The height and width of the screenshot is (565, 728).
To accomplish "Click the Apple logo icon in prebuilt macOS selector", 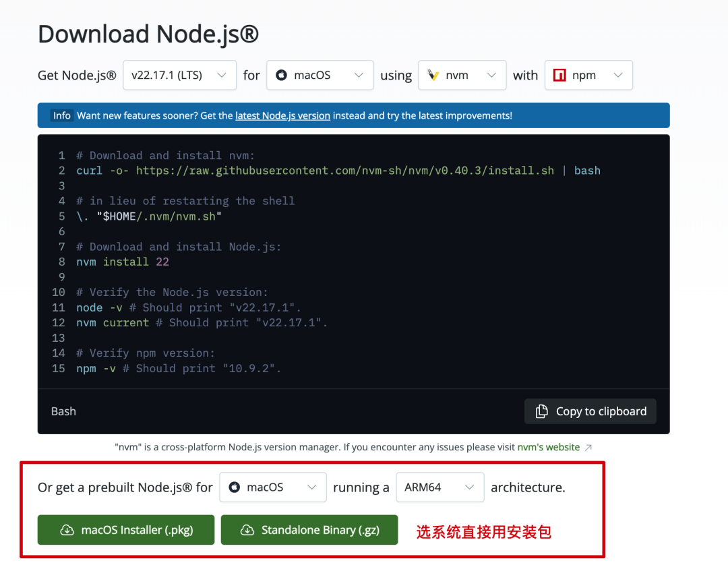I will [x=235, y=487].
